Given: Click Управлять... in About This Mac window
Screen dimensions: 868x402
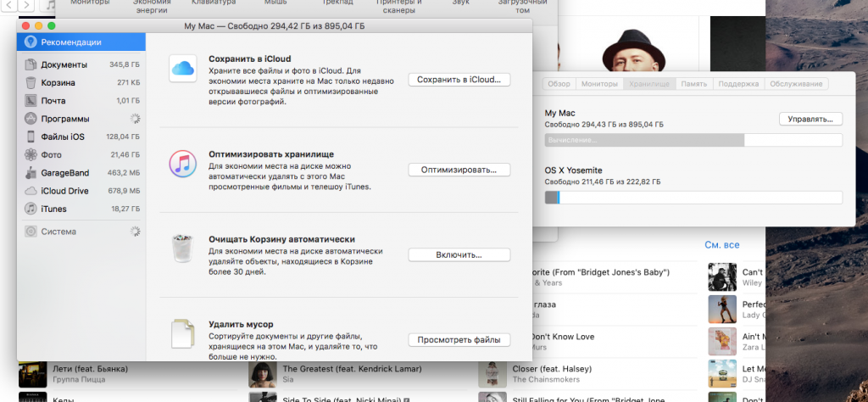Looking at the screenshot, I should [810, 119].
